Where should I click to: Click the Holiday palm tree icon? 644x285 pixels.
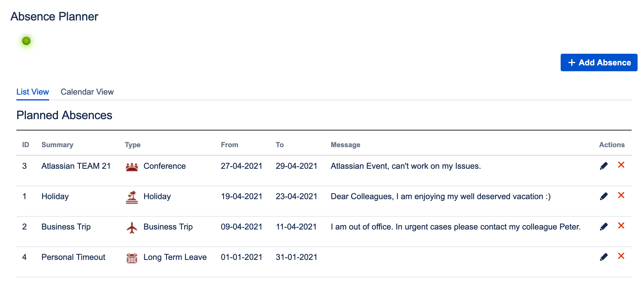pyautogui.click(x=132, y=197)
